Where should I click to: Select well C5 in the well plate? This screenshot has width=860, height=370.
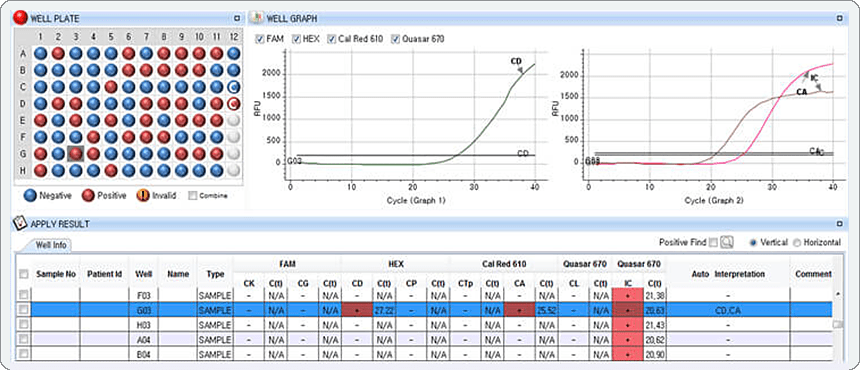111,87
